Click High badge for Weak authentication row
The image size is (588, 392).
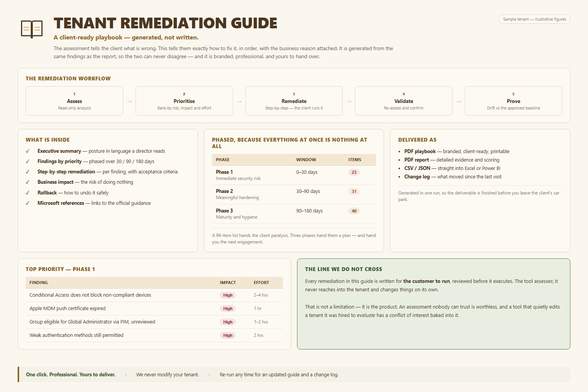pos(228,335)
